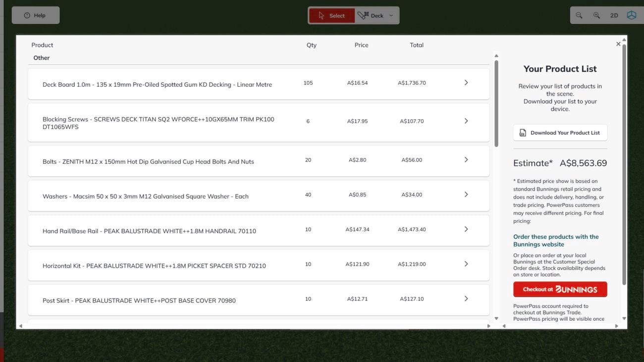Viewport: 644px width, 362px height.
Task: Close the product list dialog
Action: point(618,44)
